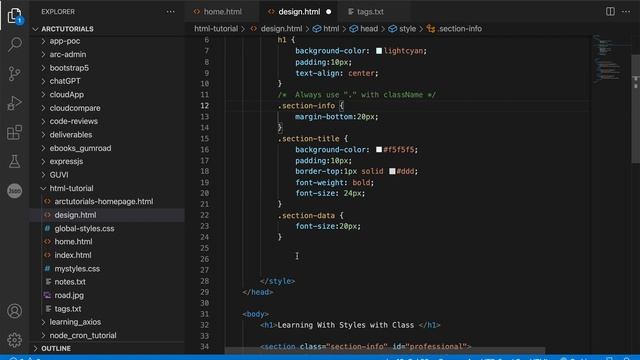
Task: Click font-weight: bold declaration
Action: [334, 182]
